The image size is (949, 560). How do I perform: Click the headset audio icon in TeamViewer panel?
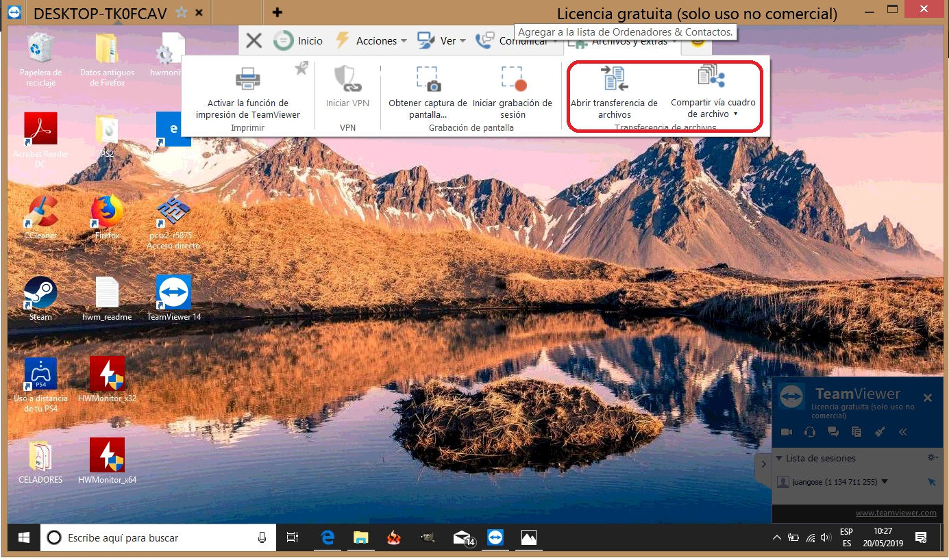point(810,432)
